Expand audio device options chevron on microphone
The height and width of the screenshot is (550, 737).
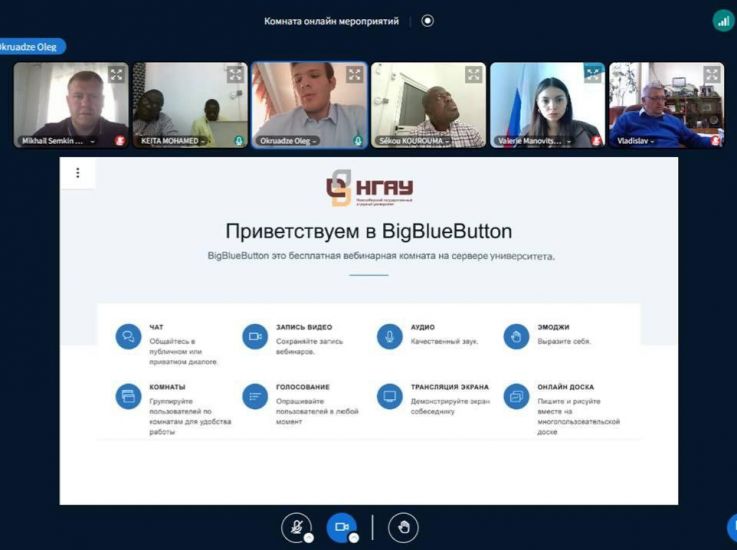click(309, 538)
